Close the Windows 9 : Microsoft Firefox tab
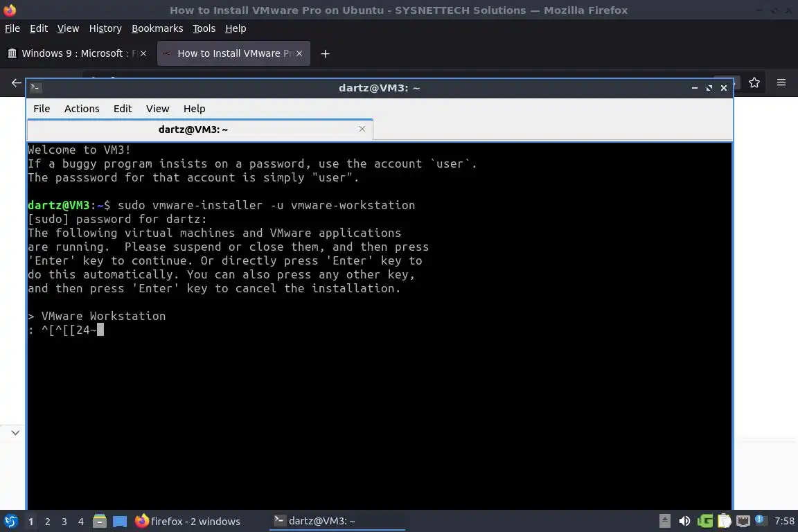Image resolution: width=798 pixels, height=532 pixels. pos(143,53)
